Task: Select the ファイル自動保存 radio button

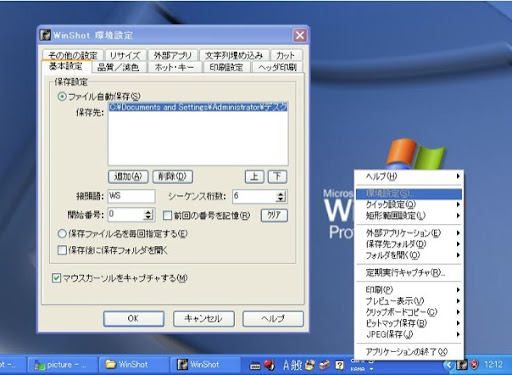Action: [x=62, y=97]
